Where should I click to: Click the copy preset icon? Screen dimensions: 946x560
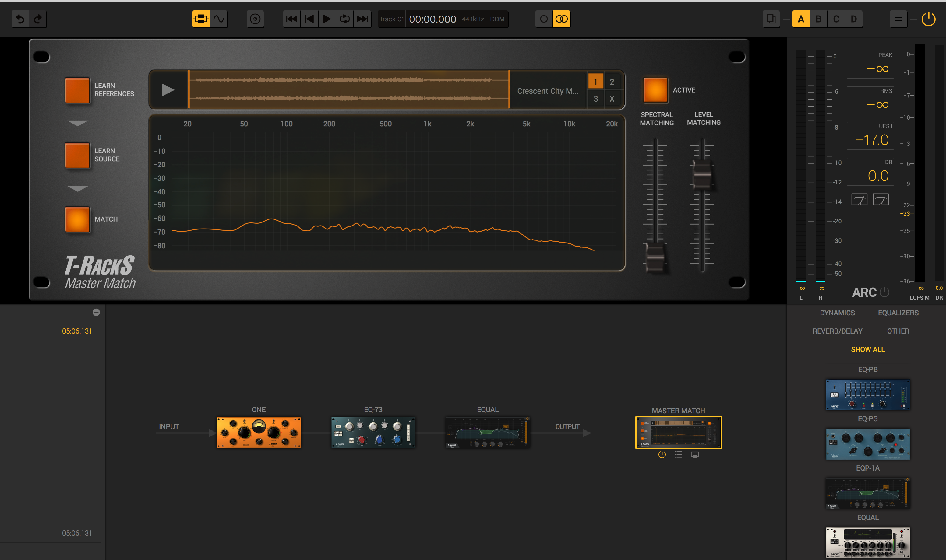(771, 19)
